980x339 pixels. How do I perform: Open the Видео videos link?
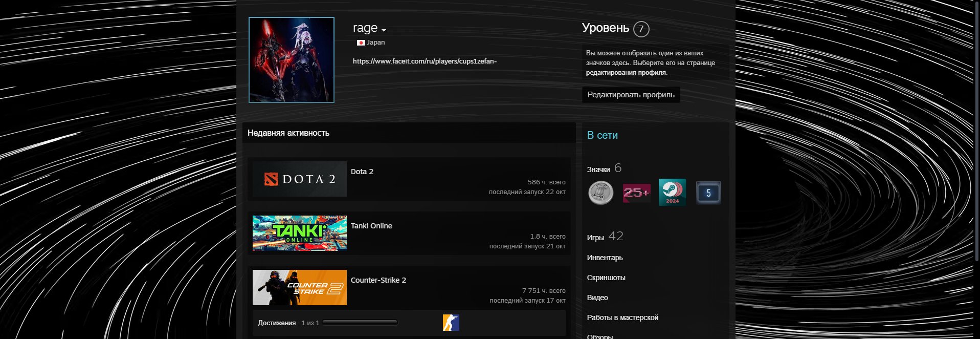[x=597, y=298]
